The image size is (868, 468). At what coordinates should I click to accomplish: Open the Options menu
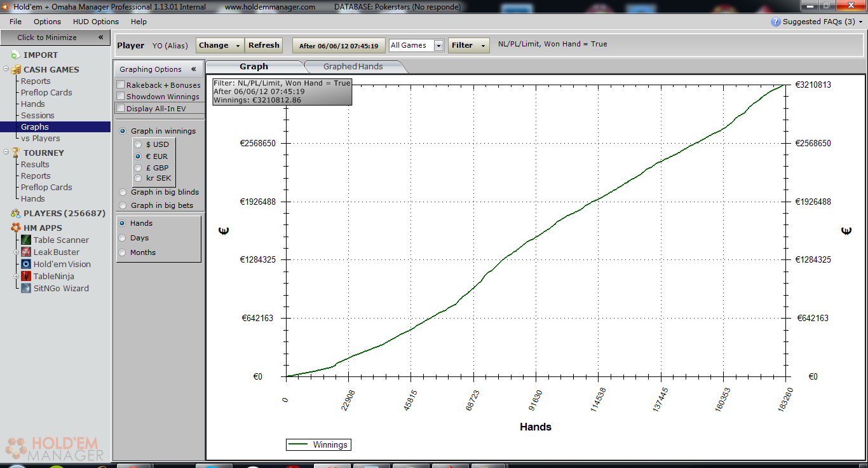(47, 22)
